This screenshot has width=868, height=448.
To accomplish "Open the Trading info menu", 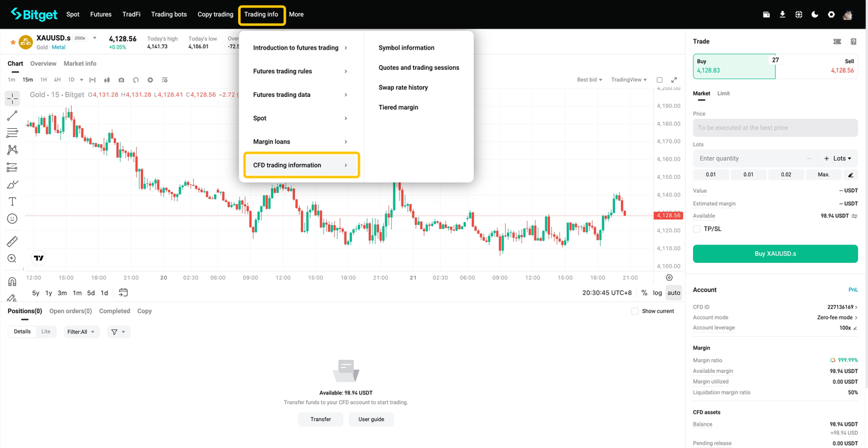I will 261,14.
